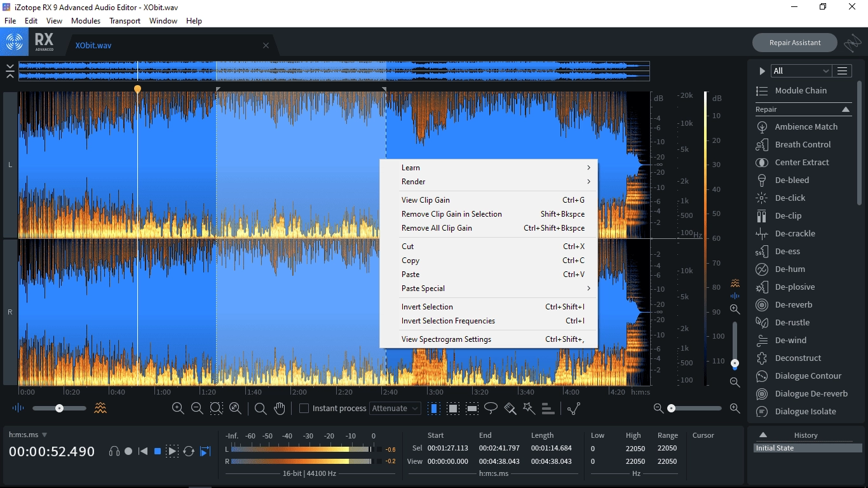Collapse the Repair section

coord(846,109)
